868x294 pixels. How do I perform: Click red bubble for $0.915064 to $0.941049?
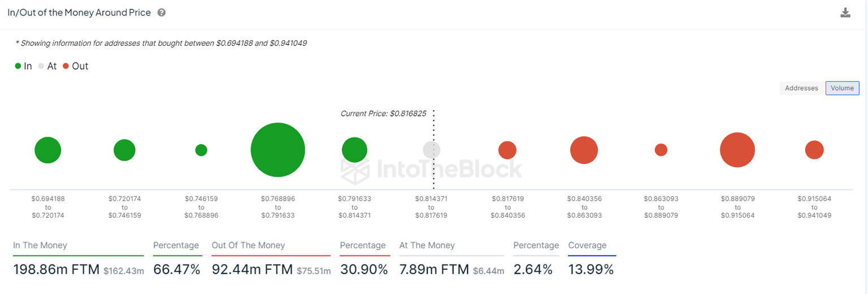814,150
